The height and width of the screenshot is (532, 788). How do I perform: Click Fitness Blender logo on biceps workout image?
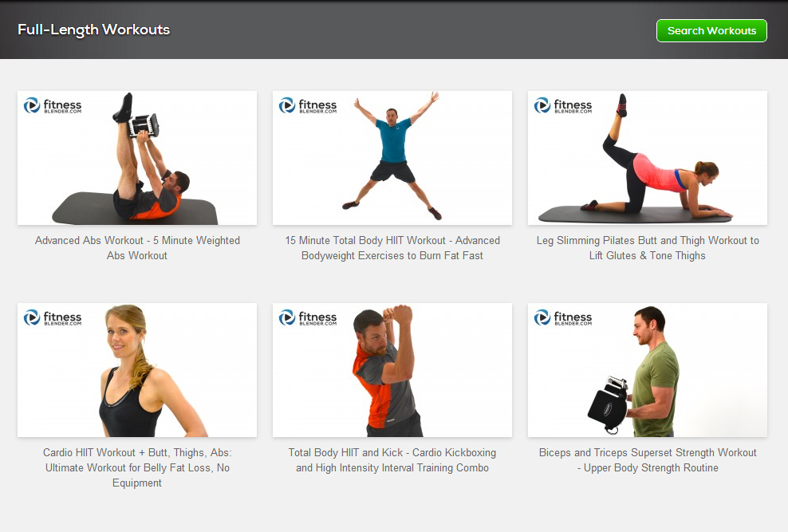pyautogui.click(x=563, y=317)
